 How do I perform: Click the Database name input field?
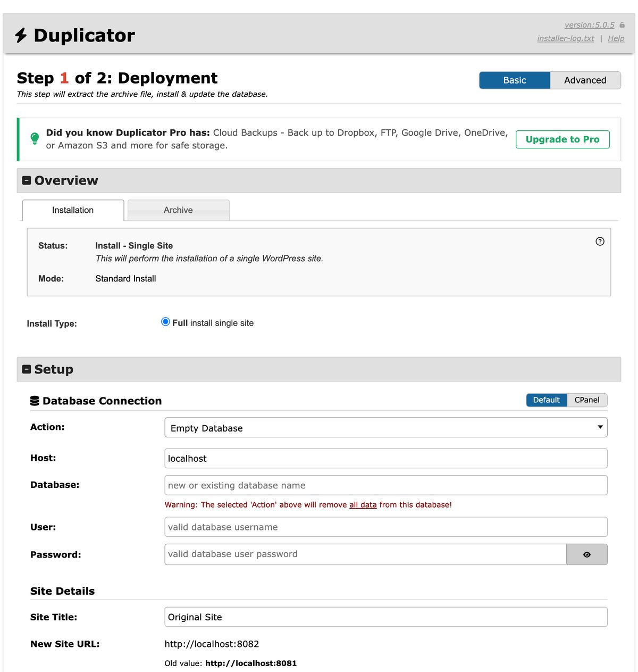pyautogui.click(x=386, y=485)
